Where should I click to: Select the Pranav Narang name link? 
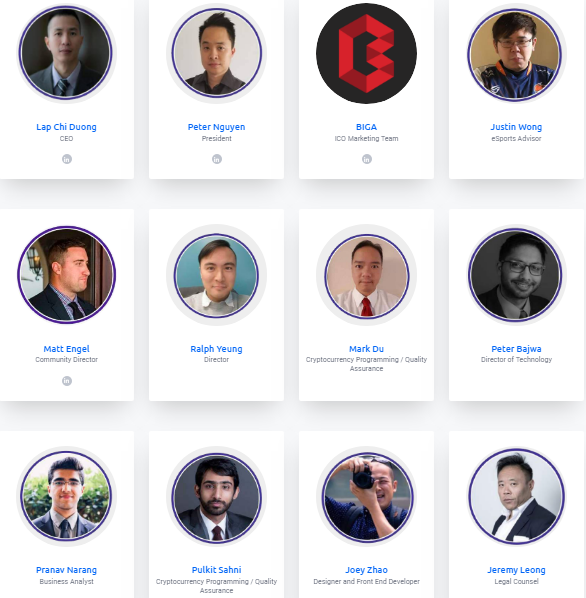point(66,570)
